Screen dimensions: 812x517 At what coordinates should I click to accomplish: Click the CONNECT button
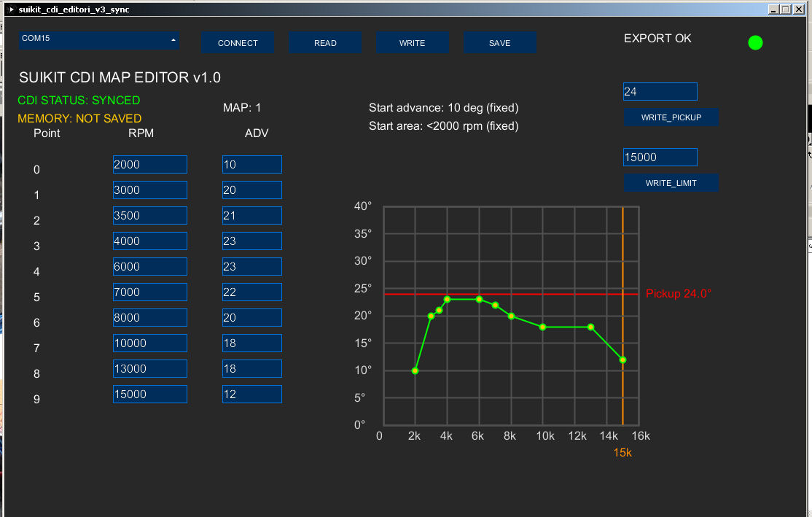pyautogui.click(x=238, y=42)
